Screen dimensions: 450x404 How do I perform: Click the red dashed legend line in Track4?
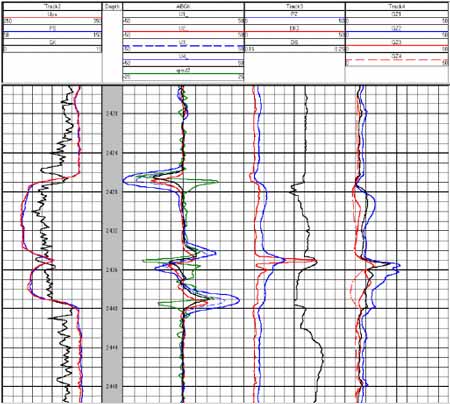pyautogui.click(x=397, y=60)
